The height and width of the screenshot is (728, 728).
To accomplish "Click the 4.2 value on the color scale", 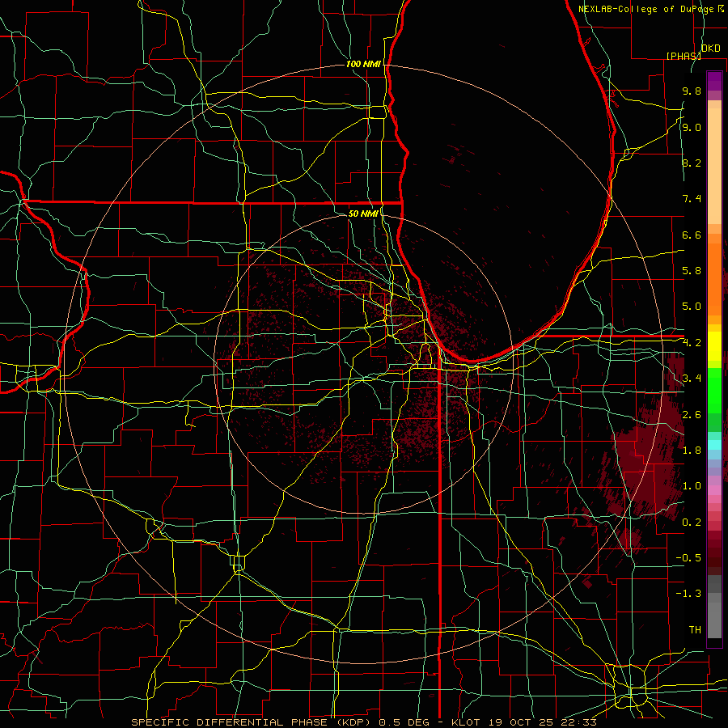I will tap(692, 343).
